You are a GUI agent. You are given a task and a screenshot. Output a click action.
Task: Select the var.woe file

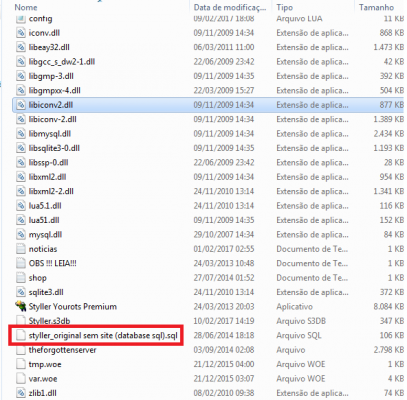click(x=43, y=379)
